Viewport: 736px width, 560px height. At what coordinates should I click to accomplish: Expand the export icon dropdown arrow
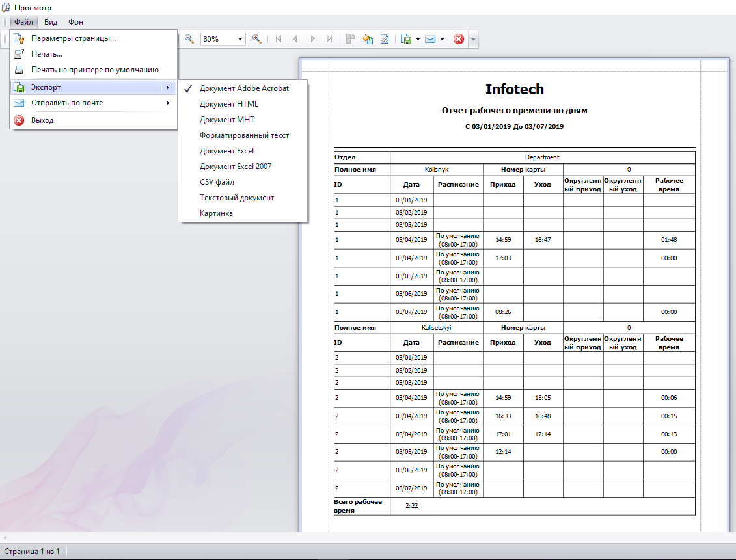[x=418, y=39]
